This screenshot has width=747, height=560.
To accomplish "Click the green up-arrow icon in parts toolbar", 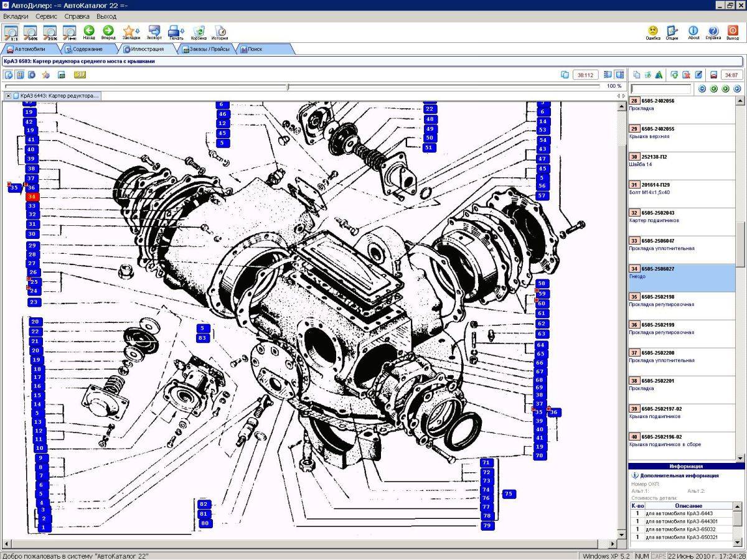I will coord(675,75).
